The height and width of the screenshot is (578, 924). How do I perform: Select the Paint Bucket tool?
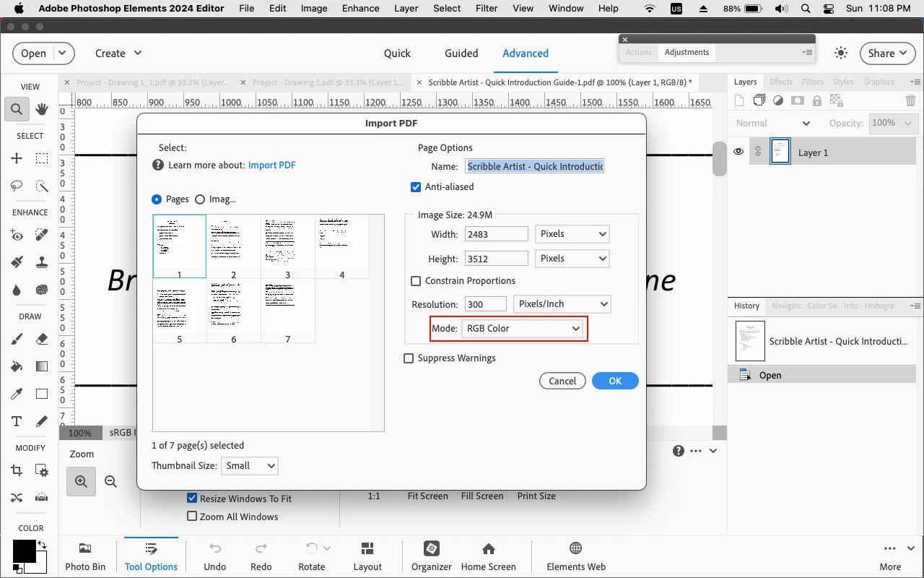17,366
